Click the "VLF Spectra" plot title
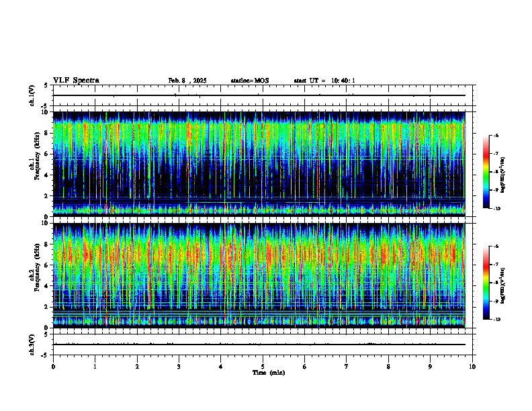Screen dimensions: 532x411 [76, 81]
